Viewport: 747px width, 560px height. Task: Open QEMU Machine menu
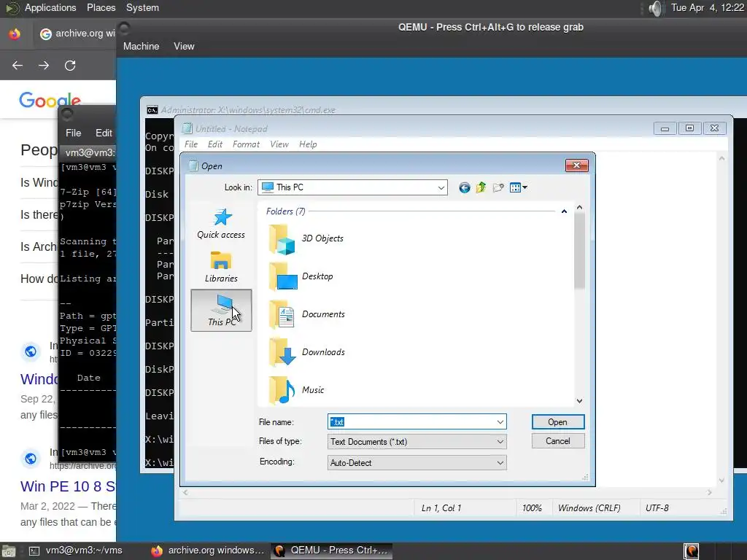coord(141,46)
